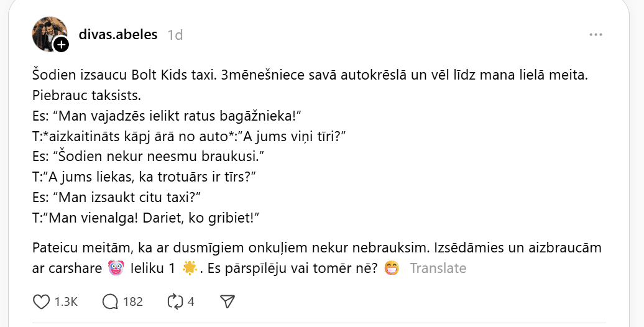Click the line starting "Šodien izsaucu Bolt Kids"
This screenshot has height=327, width=644.
310,76
